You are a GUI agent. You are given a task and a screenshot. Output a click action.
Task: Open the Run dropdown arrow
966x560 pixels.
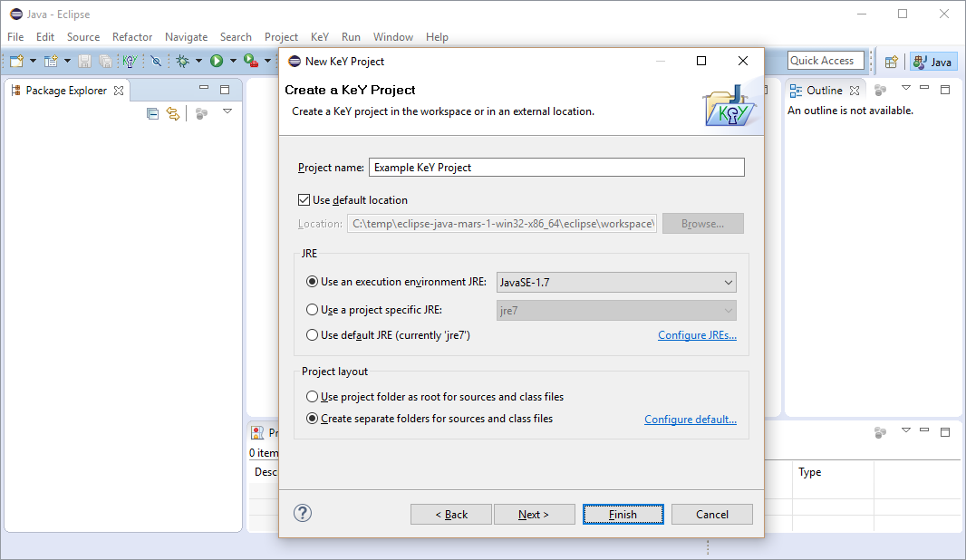(233, 61)
